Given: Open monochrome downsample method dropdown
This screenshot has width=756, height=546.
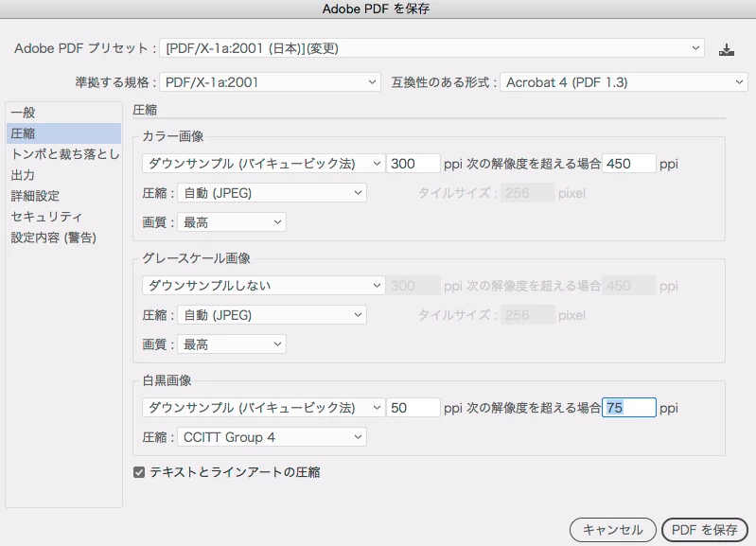Looking at the screenshot, I should point(263,408).
